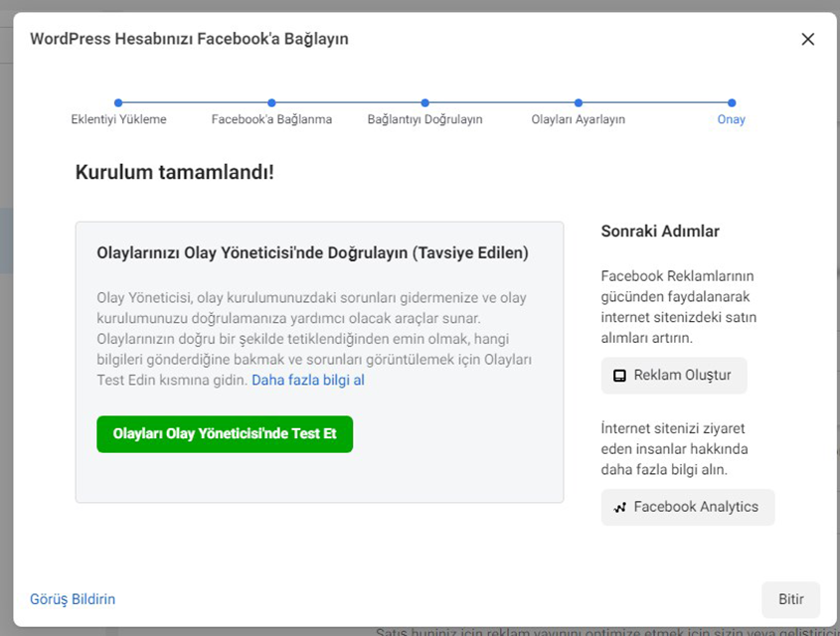The image size is (840, 636).
Task: Open the Görüş Bildirin feedback link
Action: [73, 599]
